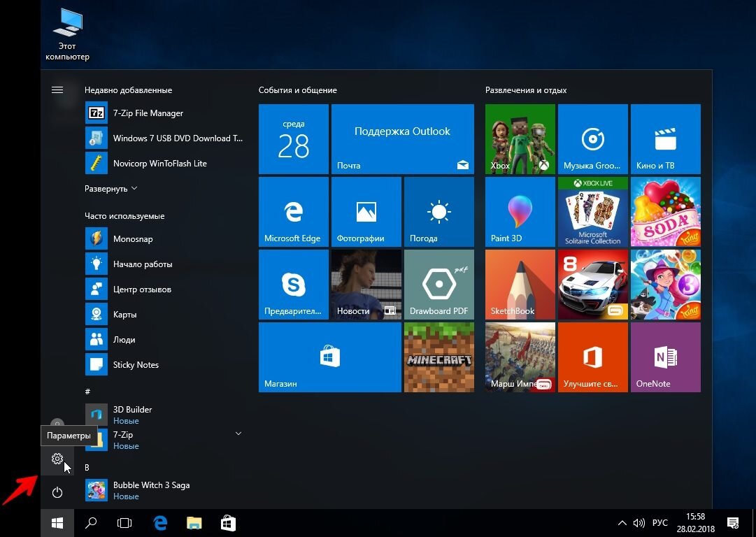Open taskbar search magnifier
Screen dimensions: 756x537
pos(91,523)
